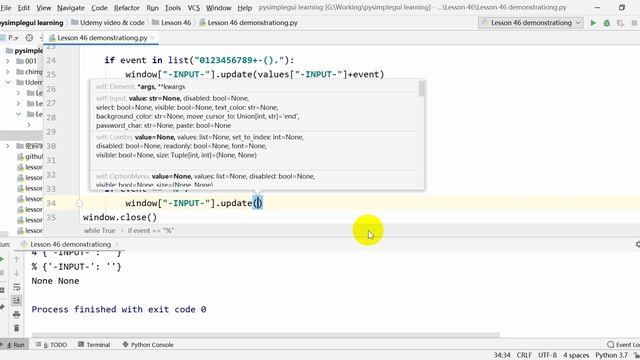Viewport: 640px width, 360px height.
Task: Click the grey stop icon in top toolbar
Action: 634,23
